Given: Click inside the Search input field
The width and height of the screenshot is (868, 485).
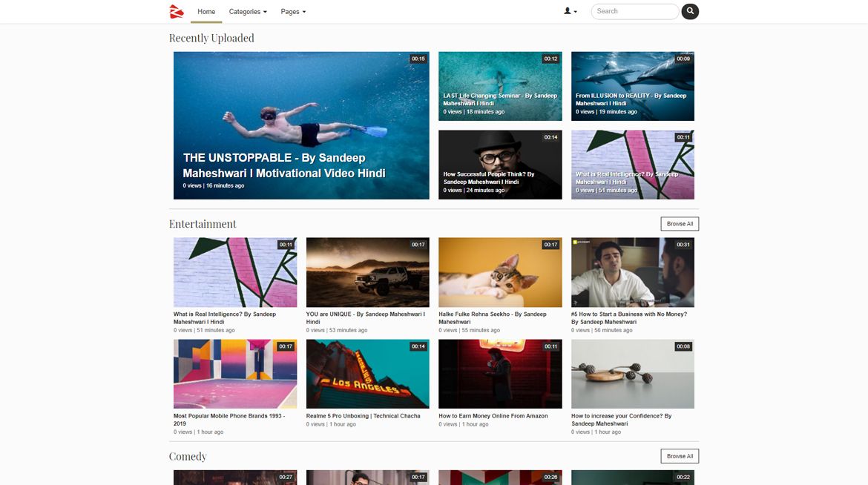Looking at the screenshot, I should click(x=634, y=11).
